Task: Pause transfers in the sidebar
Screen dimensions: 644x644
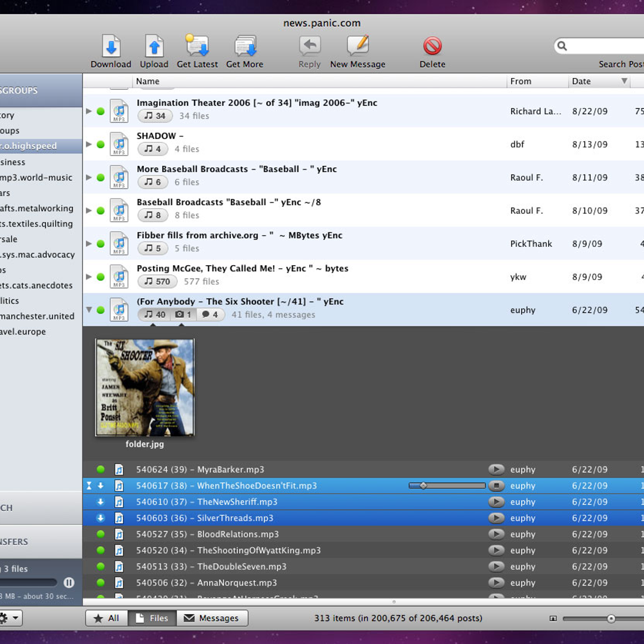Action: [x=69, y=582]
